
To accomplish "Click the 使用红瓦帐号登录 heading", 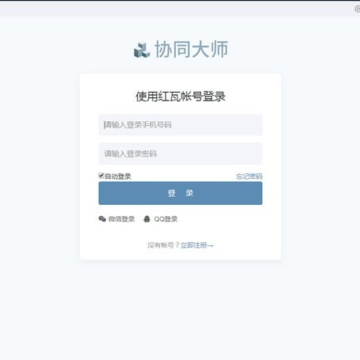I will pos(180,97).
